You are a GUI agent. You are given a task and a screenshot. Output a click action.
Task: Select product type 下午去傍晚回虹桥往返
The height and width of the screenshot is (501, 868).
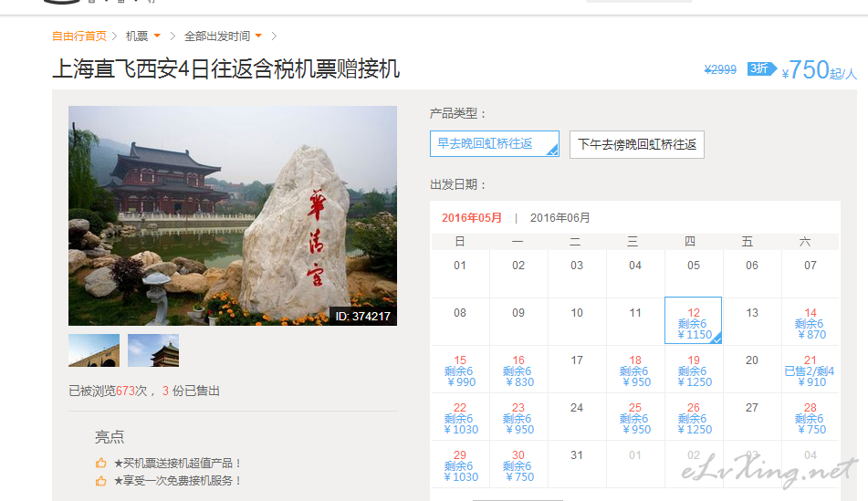[x=636, y=144]
